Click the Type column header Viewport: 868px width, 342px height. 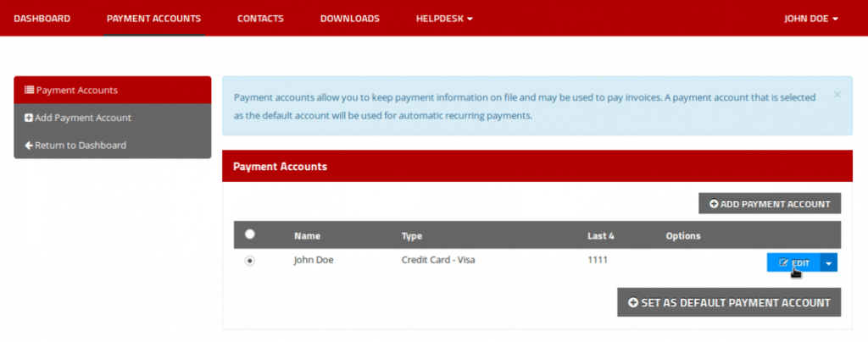tap(412, 236)
